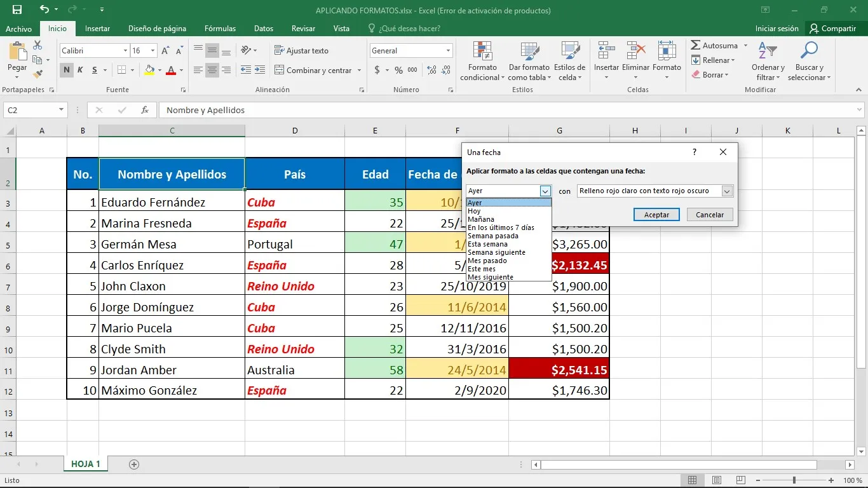Open the fill color dropdown arrow
868x488 pixels.
[x=159, y=71]
